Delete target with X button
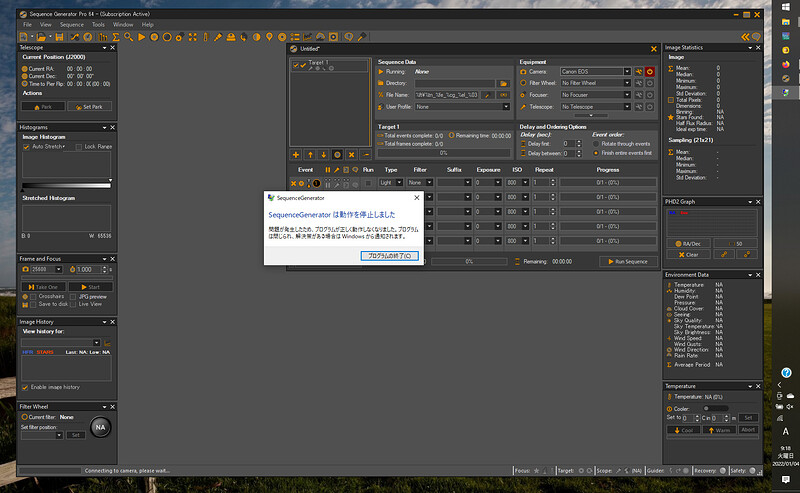800x493 pixels. [x=352, y=155]
